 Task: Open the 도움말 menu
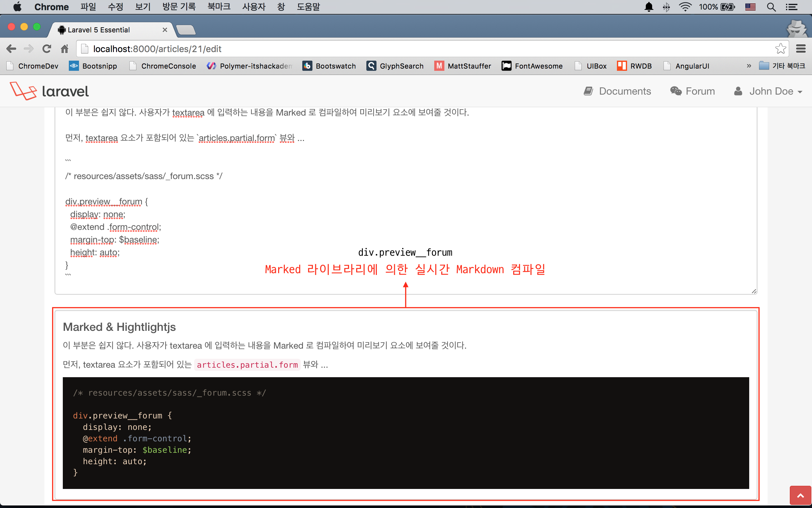[308, 7]
